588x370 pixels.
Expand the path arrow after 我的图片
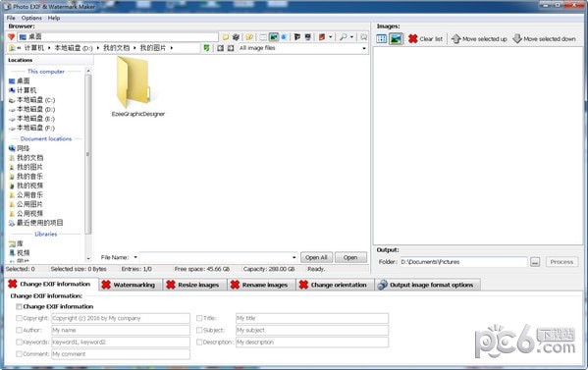pos(172,48)
